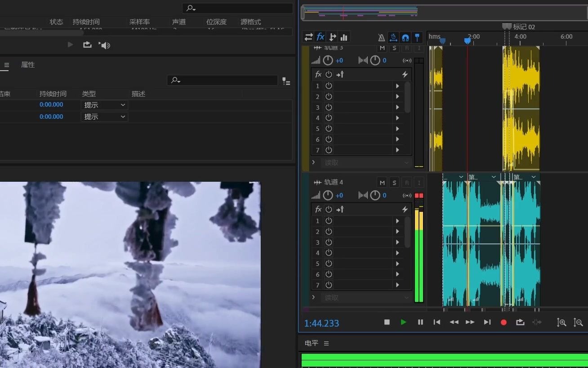Image resolution: width=588 pixels, height=368 pixels.
Task: Open the first marker type dropdown
Action: tap(104, 105)
